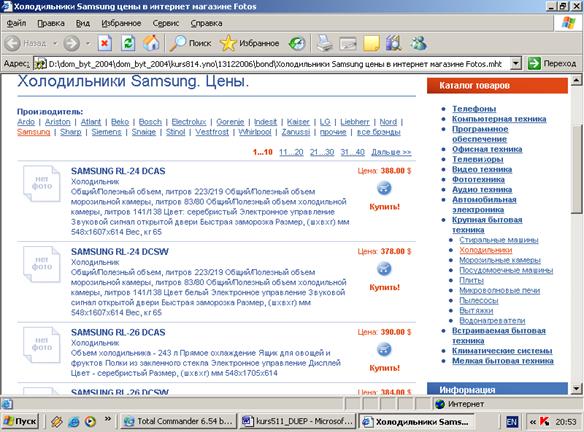Refresh the page with the Refresh icon
584x432 pixels.
(x=128, y=44)
